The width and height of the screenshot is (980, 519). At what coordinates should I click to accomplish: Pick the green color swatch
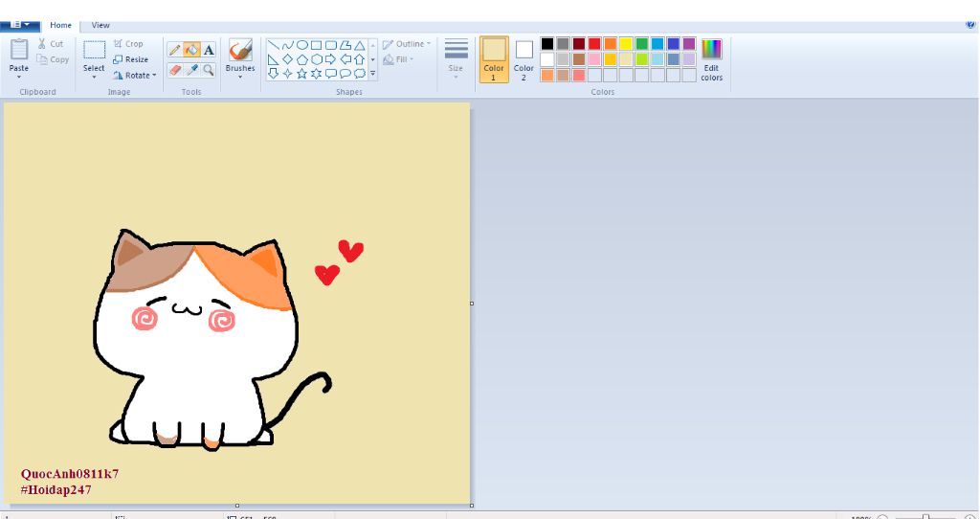click(642, 44)
